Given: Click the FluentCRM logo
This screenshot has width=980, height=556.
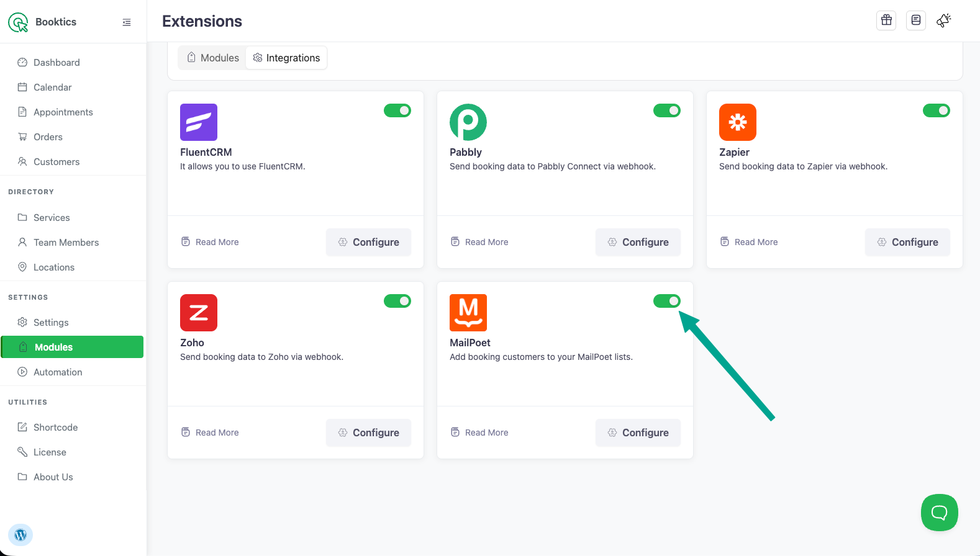Looking at the screenshot, I should click(x=199, y=122).
